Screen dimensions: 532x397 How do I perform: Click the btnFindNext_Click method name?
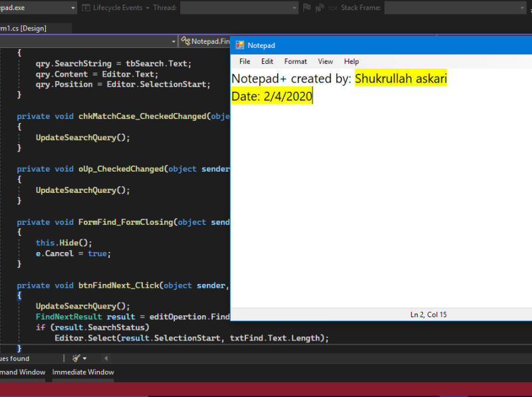(119, 285)
